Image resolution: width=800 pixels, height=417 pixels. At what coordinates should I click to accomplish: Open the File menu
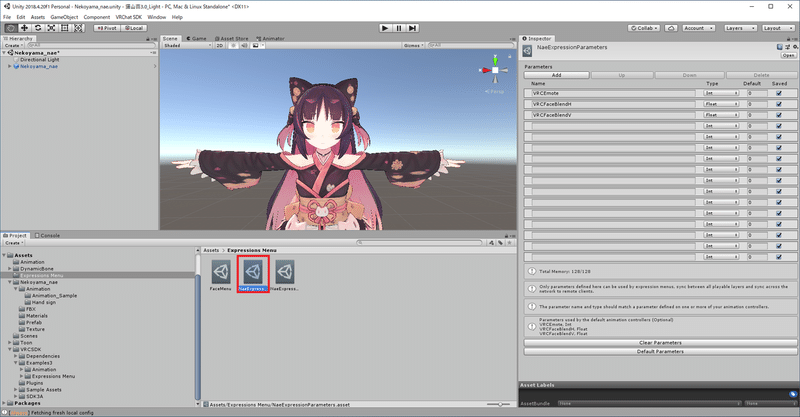7,17
